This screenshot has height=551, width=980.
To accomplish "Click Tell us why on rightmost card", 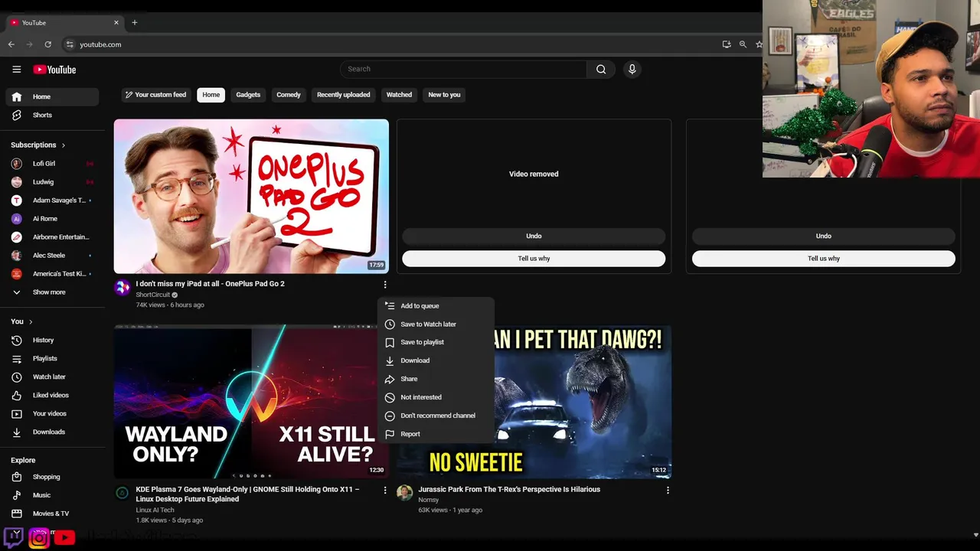I will pyautogui.click(x=824, y=258).
